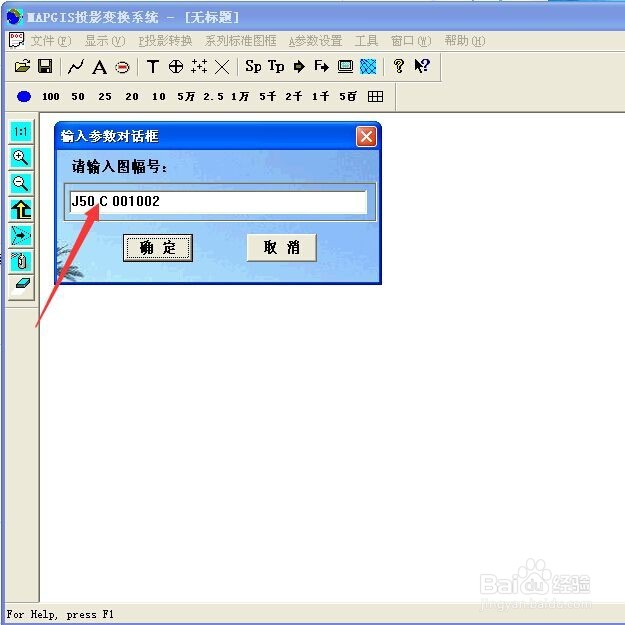Choose the 5百 scale map frame
The width and height of the screenshot is (625, 625).
pyautogui.click(x=348, y=96)
